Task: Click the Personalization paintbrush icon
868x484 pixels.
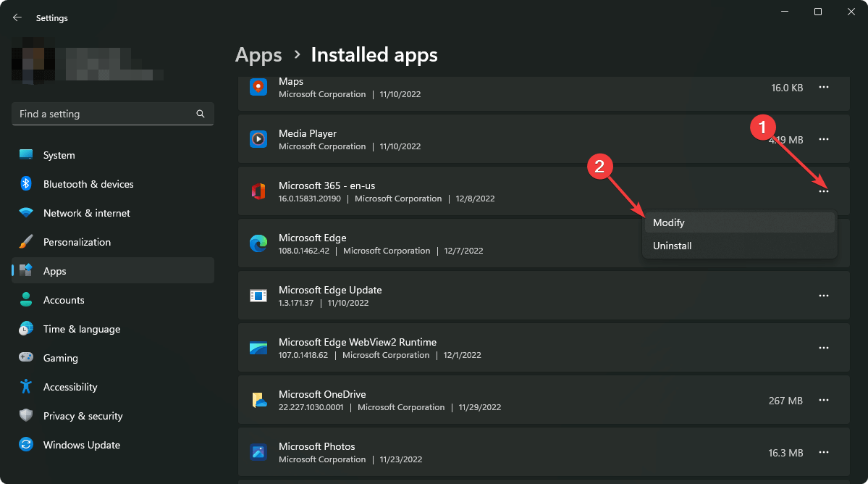Action: [x=26, y=241]
